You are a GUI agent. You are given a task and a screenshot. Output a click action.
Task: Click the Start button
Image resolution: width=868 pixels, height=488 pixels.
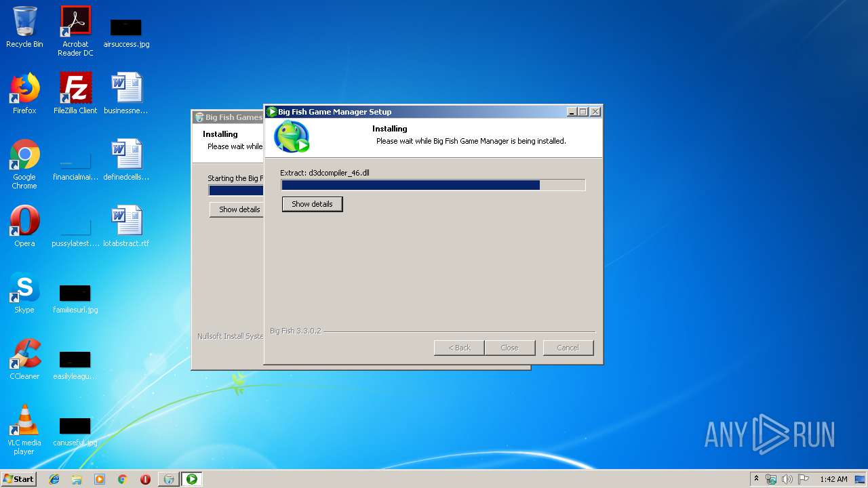[18, 479]
